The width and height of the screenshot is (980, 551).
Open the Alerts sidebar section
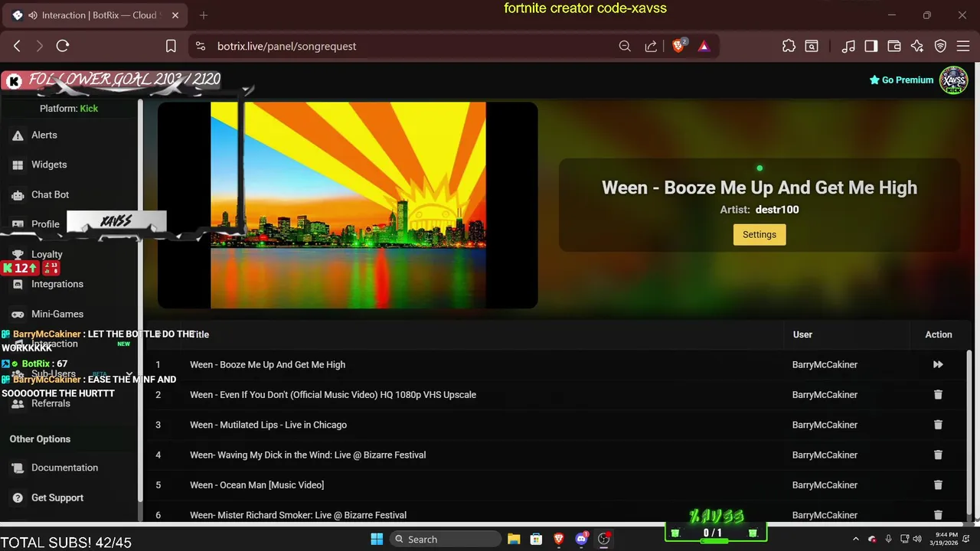(44, 135)
